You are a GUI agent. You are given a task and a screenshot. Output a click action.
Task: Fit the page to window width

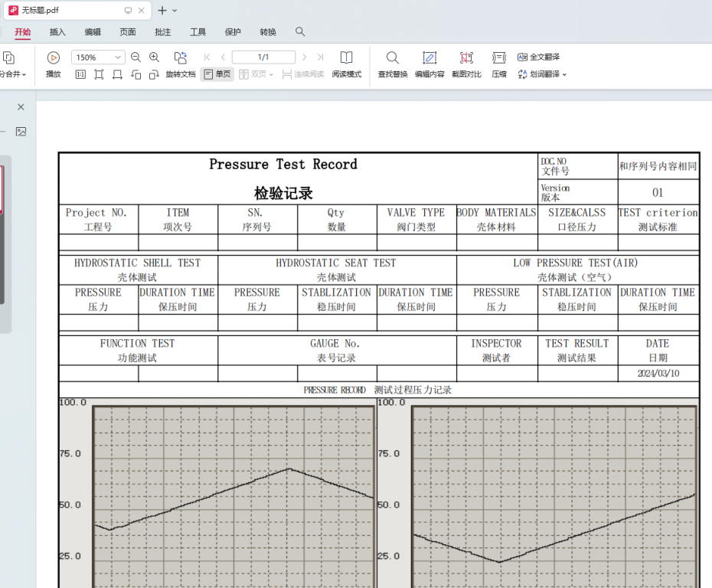click(117, 74)
